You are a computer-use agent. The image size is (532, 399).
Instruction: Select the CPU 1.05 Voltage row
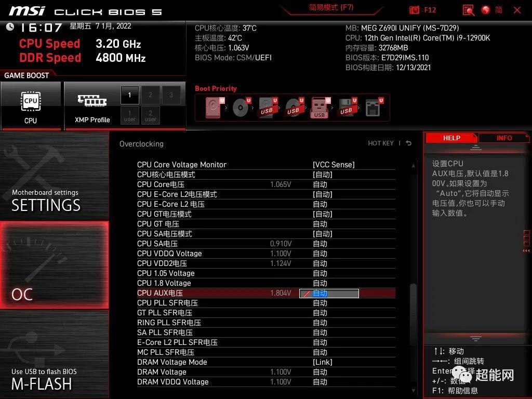266,273
